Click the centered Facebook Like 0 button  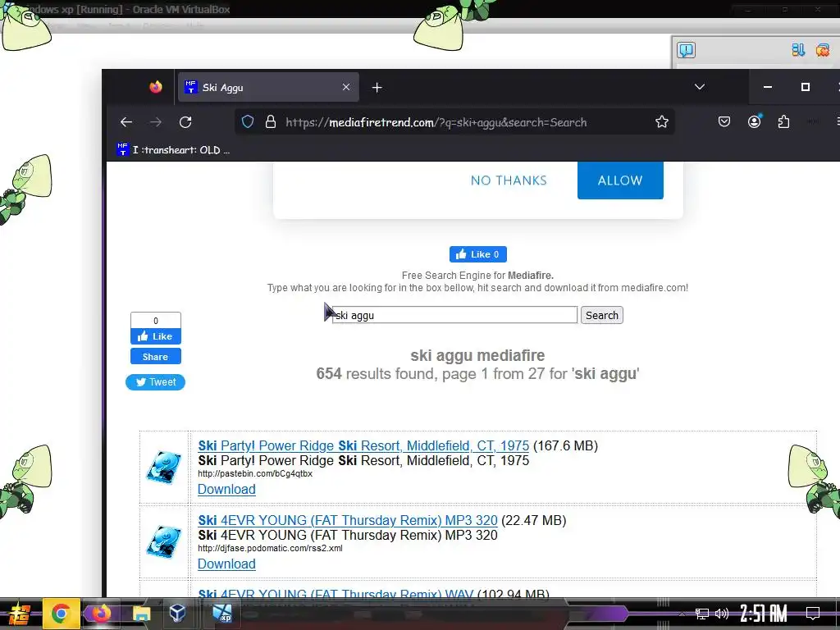(x=478, y=254)
